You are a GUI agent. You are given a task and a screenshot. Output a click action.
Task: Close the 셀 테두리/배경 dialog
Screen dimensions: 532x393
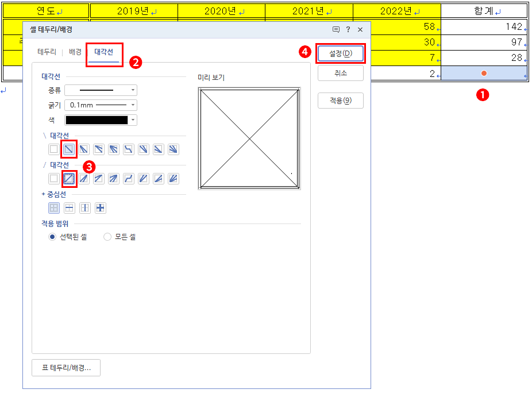click(x=360, y=29)
